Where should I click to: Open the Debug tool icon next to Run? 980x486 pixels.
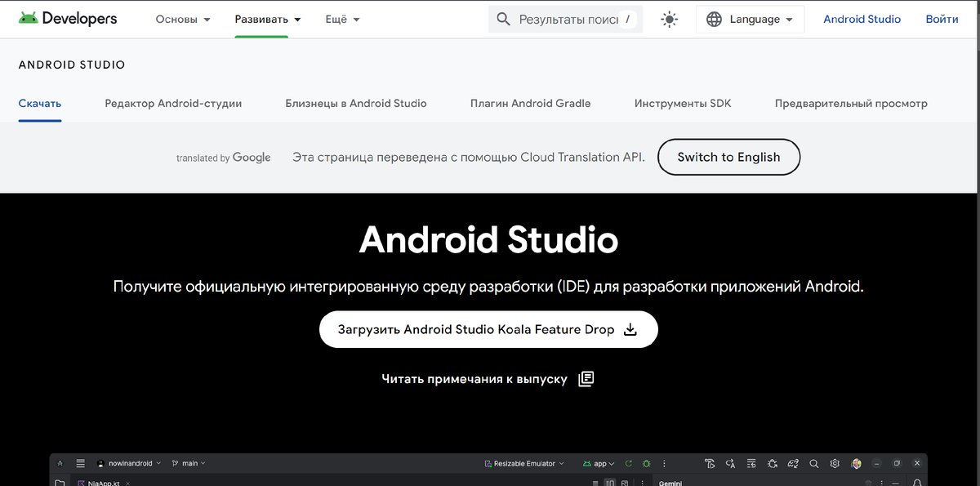click(x=644, y=463)
